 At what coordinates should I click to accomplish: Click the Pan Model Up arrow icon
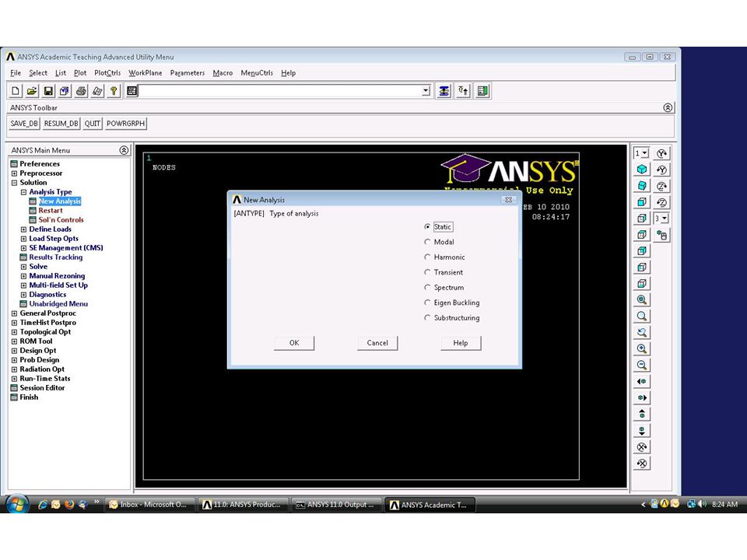[x=642, y=415]
